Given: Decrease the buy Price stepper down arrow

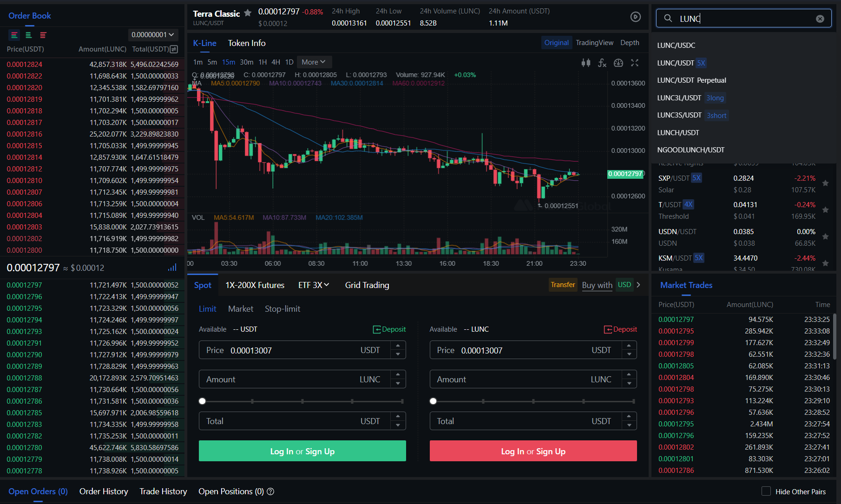Looking at the screenshot, I should tap(398, 354).
